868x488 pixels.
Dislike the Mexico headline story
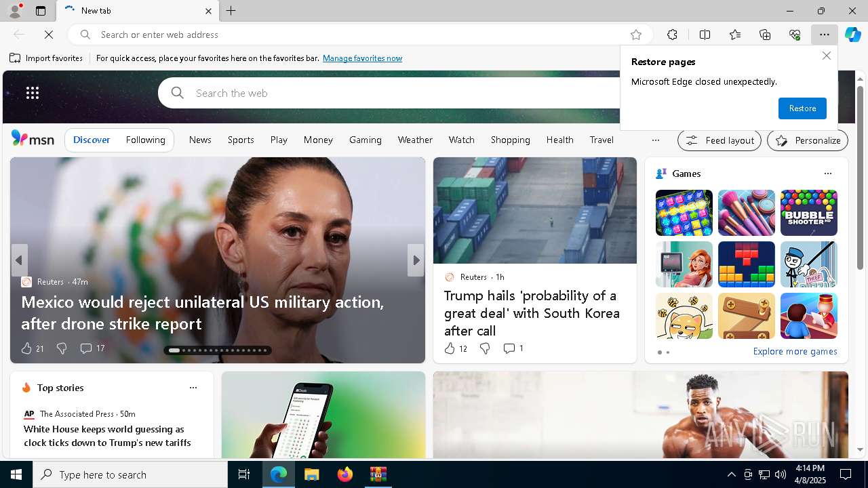pyautogui.click(x=62, y=348)
